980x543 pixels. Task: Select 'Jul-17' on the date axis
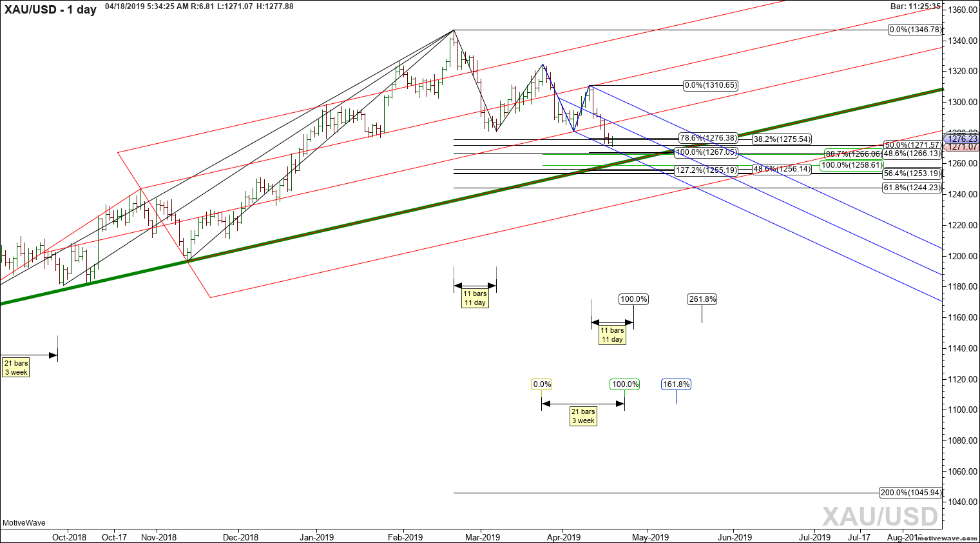pyautogui.click(x=859, y=537)
